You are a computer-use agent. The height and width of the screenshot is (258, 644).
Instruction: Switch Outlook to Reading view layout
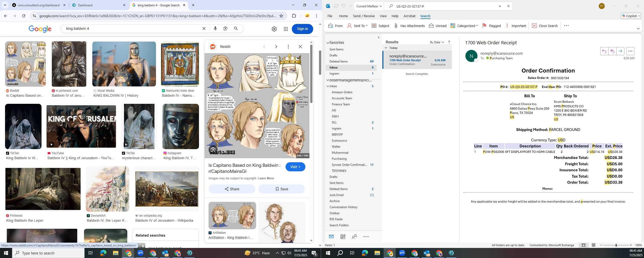pyautogui.click(x=593, y=245)
